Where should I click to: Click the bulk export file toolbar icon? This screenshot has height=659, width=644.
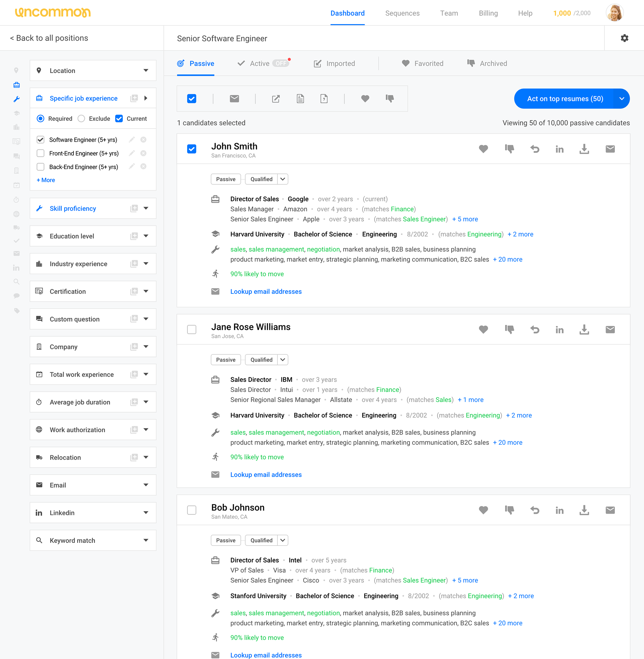324,98
